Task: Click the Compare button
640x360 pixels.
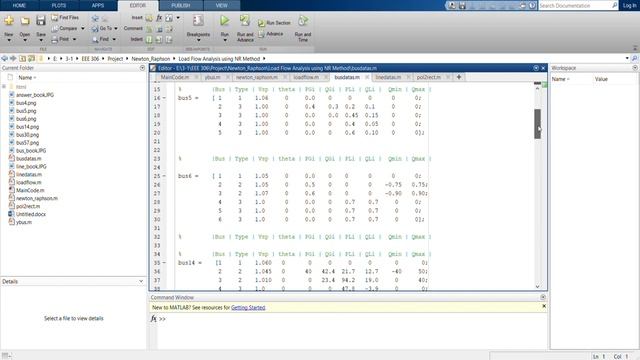Action: (64, 29)
